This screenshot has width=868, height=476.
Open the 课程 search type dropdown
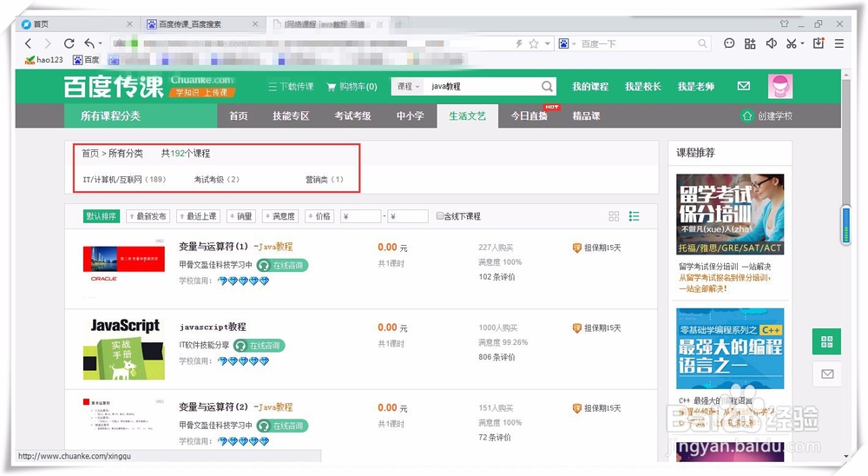(409, 87)
